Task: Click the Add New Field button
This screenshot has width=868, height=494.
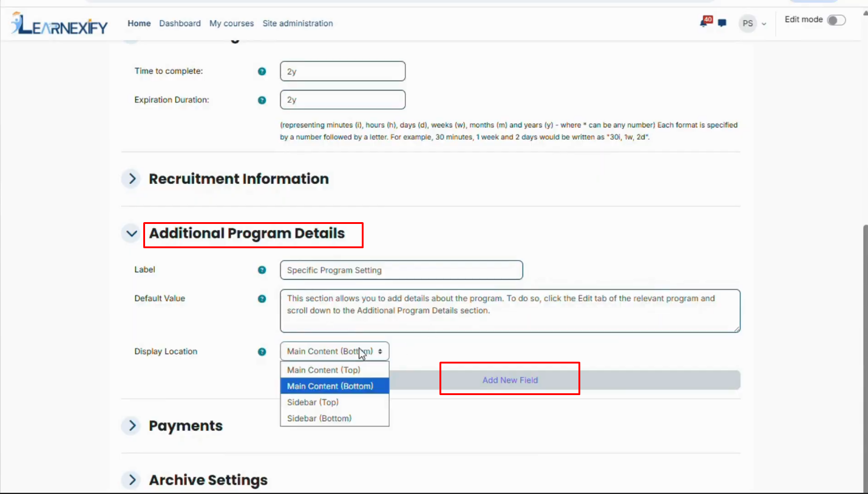Action: point(510,380)
